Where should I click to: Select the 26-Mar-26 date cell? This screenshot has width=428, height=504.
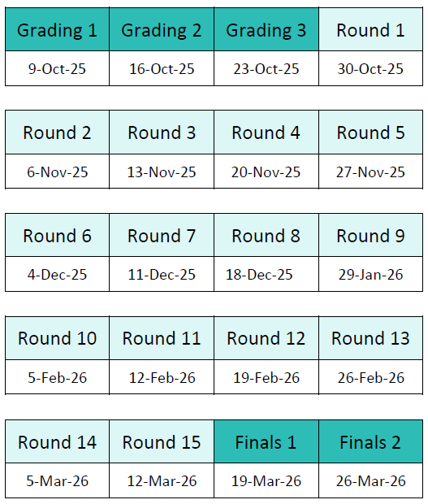(x=370, y=480)
